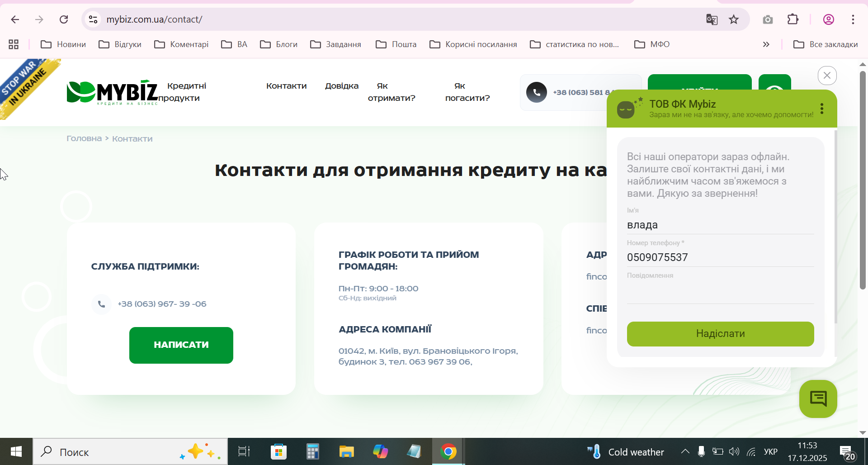Screen dimensions: 868x465
Task: Click the НАПИСАТИ button
Action: (x=181, y=345)
